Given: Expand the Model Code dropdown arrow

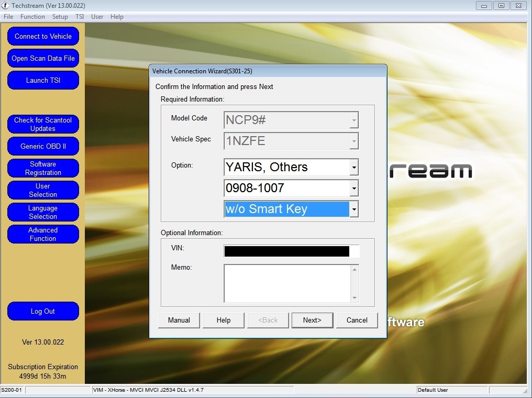Looking at the screenshot, I should point(354,120).
